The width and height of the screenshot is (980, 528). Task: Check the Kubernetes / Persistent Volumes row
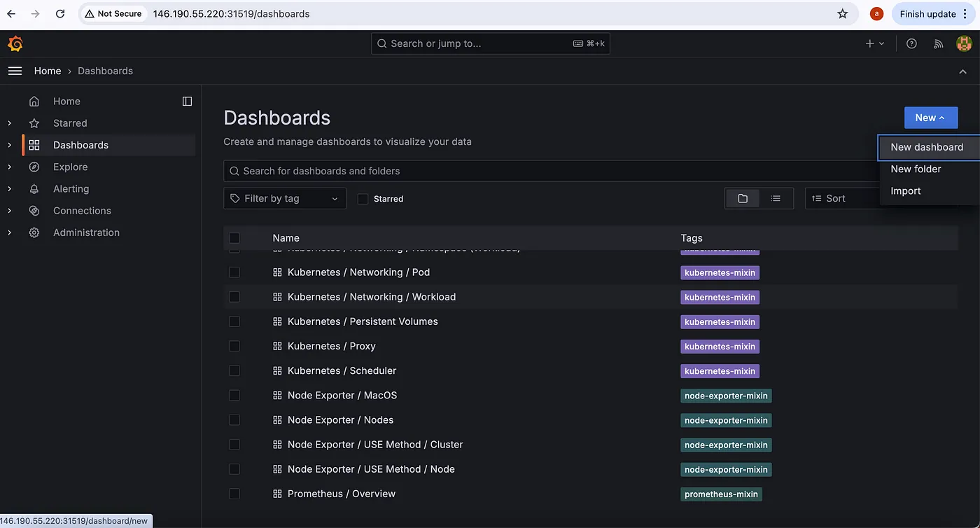pos(234,321)
